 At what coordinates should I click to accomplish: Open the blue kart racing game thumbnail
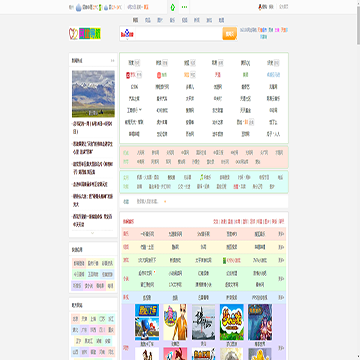147,322
